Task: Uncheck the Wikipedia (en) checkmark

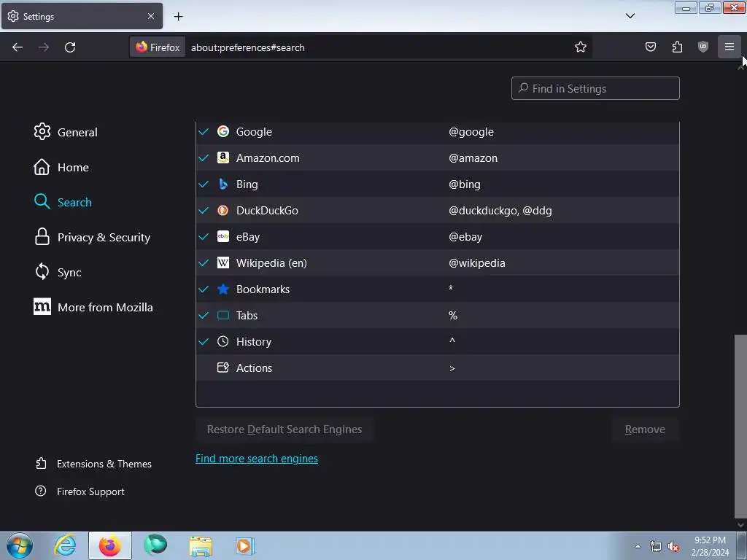Action: 204,262
